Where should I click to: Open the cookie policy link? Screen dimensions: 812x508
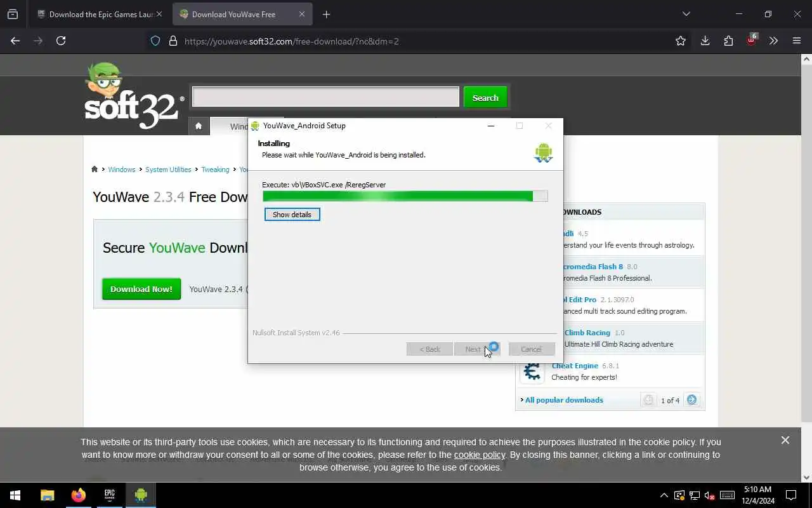[480, 455]
